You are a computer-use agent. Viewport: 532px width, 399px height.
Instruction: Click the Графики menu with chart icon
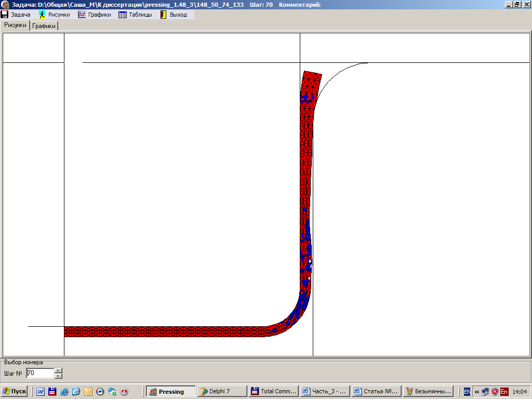coord(95,15)
